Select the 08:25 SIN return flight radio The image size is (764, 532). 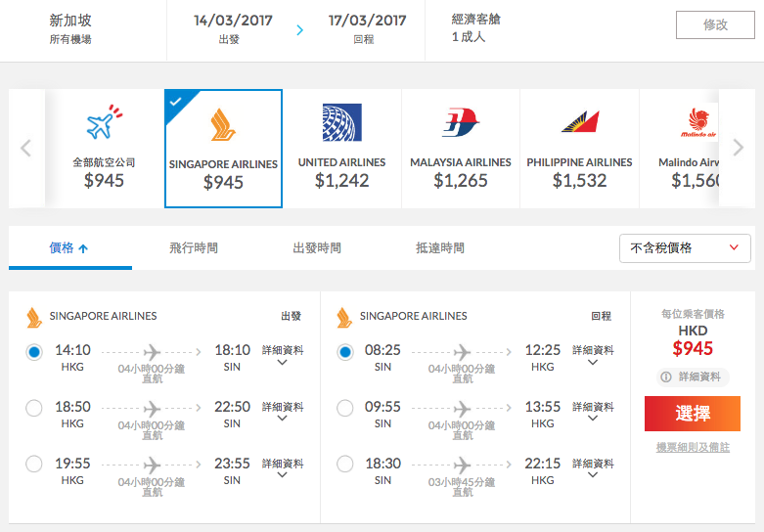(x=345, y=352)
